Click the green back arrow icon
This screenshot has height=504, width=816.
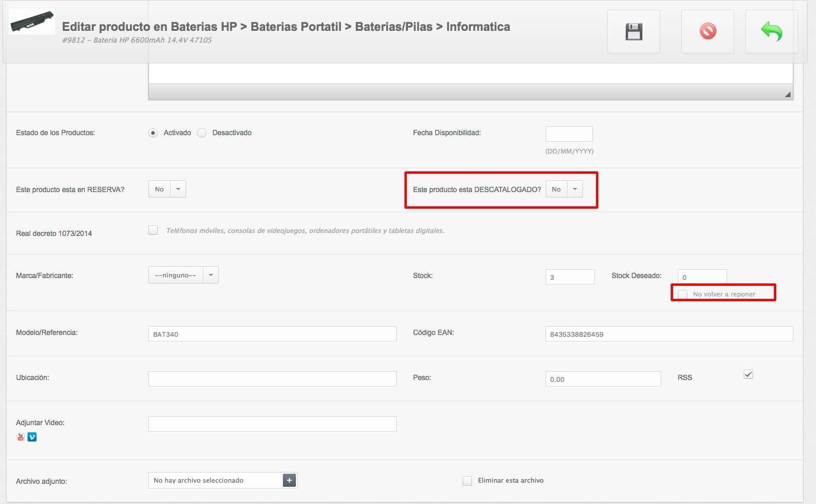click(772, 31)
